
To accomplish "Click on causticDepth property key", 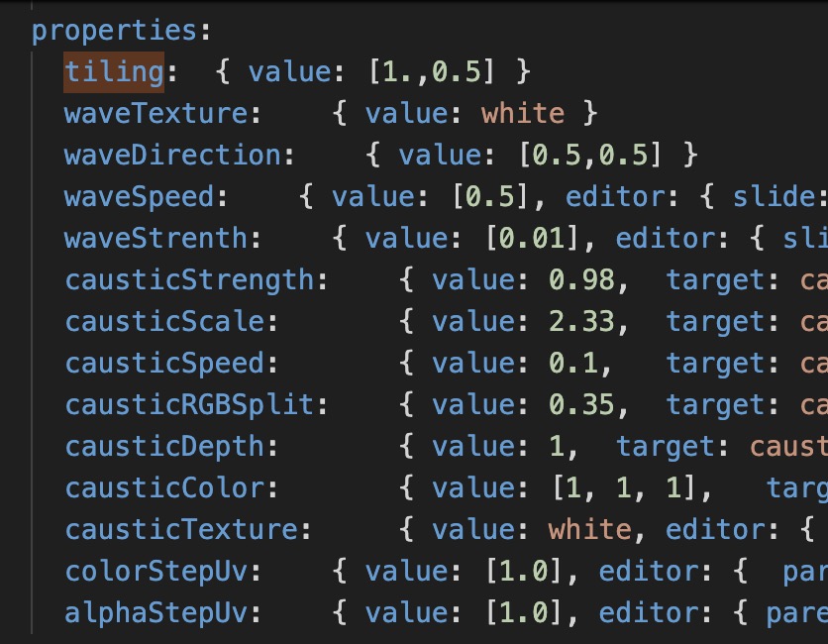I will 164,447.
